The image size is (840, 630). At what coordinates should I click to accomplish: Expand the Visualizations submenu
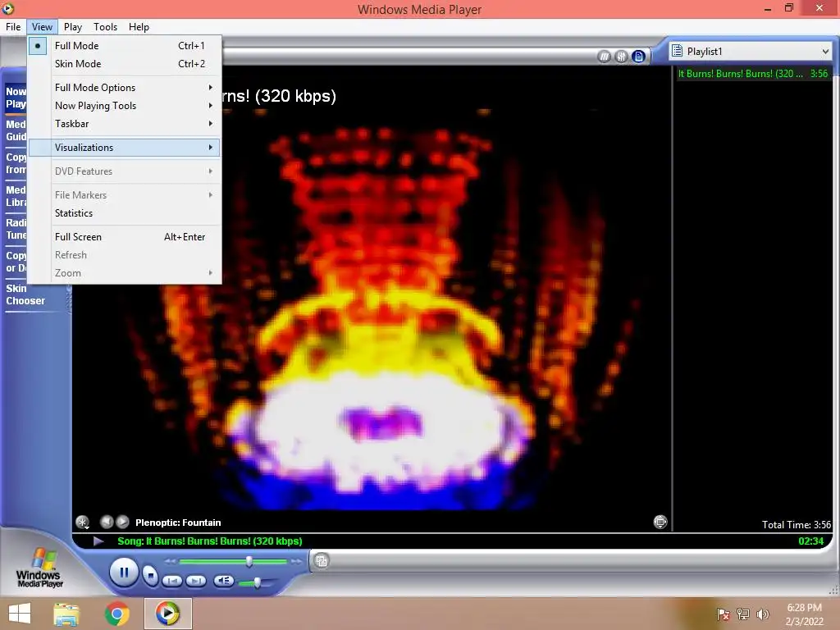pyautogui.click(x=125, y=148)
